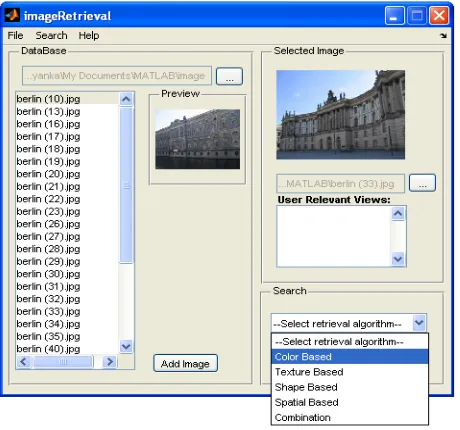Select berlin (35).jpg in the list
This screenshot has width=460, height=430.
[67, 336]
